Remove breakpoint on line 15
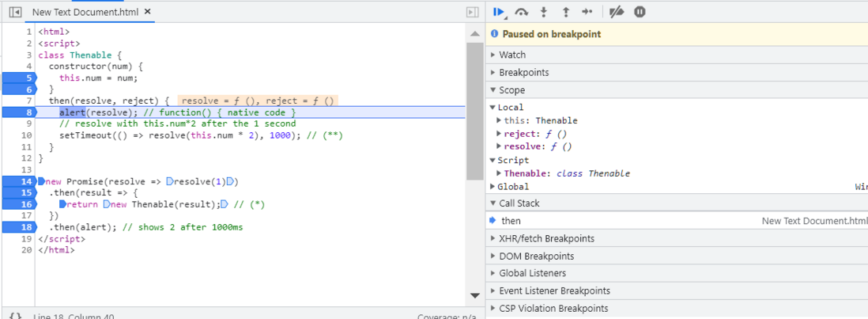The height and width of the screenshot is (319, 868). (18, 192)
